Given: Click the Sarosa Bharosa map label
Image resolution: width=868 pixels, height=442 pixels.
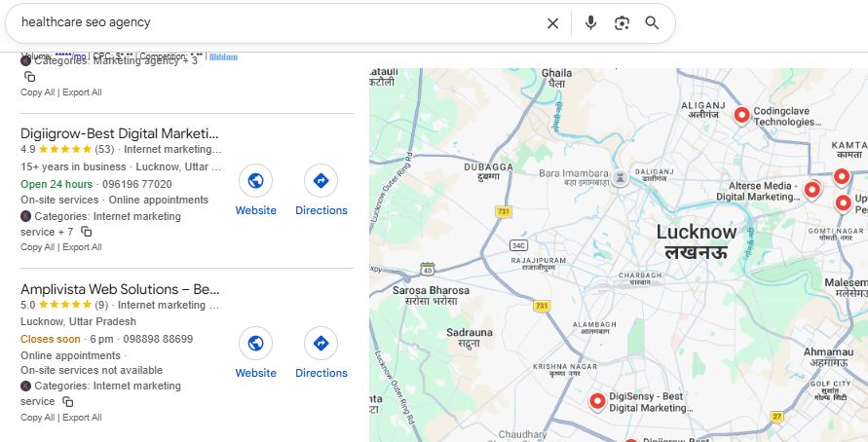Looking at the screenshot, I should tap(431, 295).
